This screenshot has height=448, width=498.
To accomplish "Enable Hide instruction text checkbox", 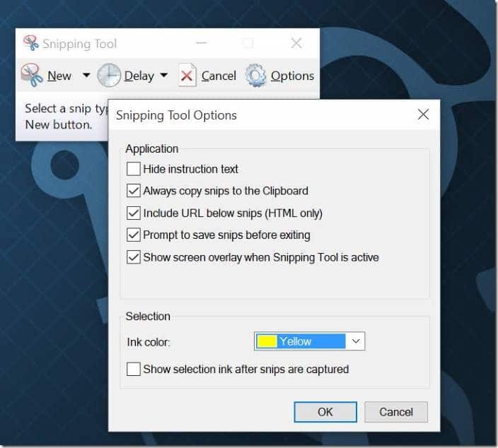I will [x=134, y=169].
